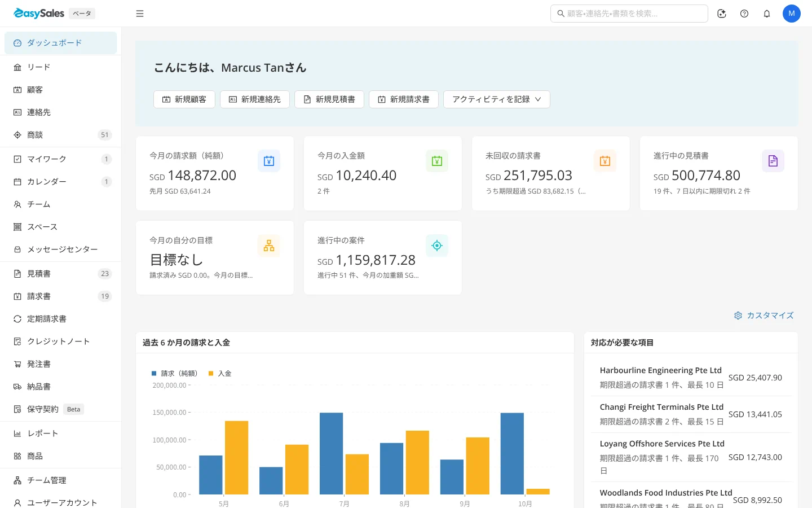The image size is (812, 508).
Task: Open 商談 in the sidebar
Action: (x=60, y=135)
